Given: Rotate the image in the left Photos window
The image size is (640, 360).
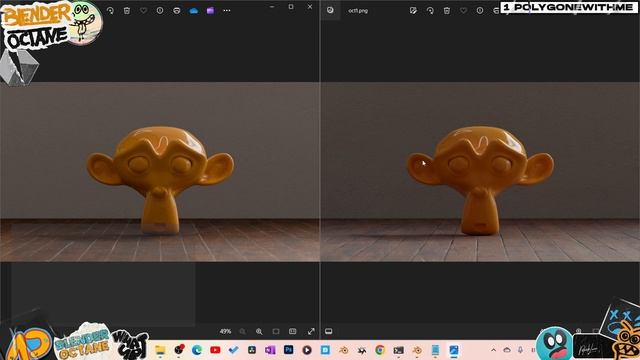Looking at the screenshot, I should coord(110,11).
